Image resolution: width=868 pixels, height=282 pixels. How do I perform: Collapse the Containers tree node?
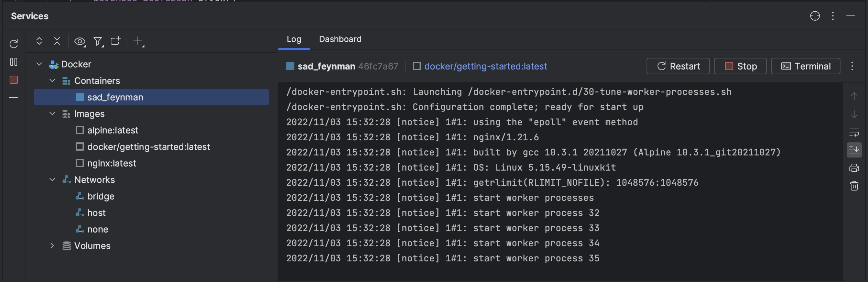[52, 80]
